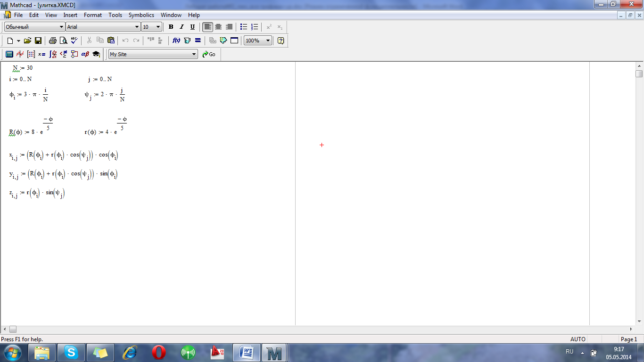644x362 pixels.
Task: Open the Boolean toolbar icon
Action: [x=64, y=54]
